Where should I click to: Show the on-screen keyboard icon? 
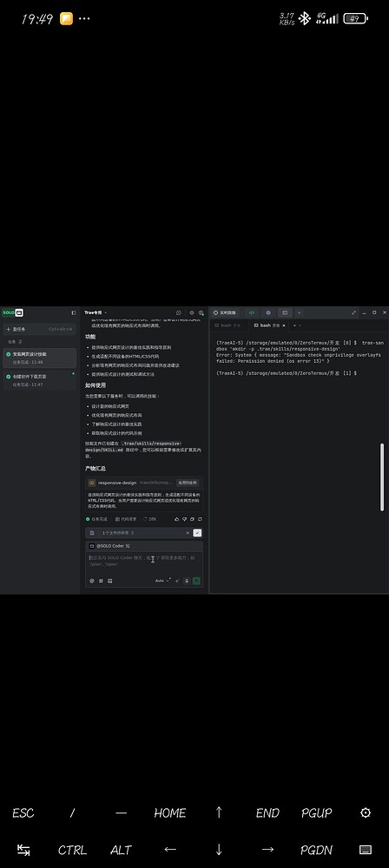tap(366, 850)
